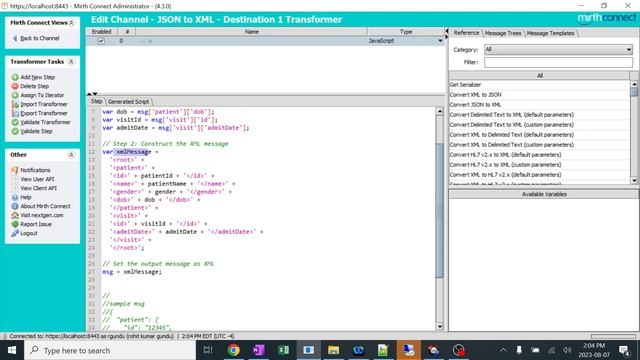
Task: Click the 'msg = xmlMessage;' line in the editor
Action: 132,272
